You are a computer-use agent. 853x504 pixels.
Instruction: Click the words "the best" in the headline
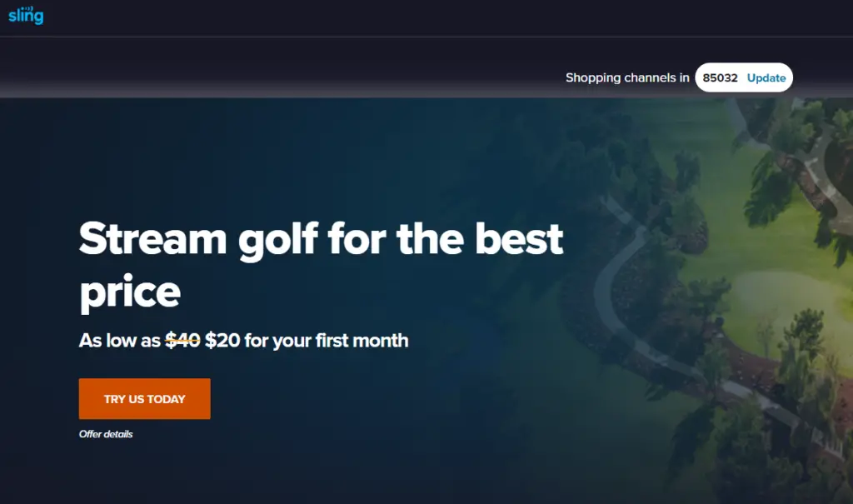coord(480,238)
